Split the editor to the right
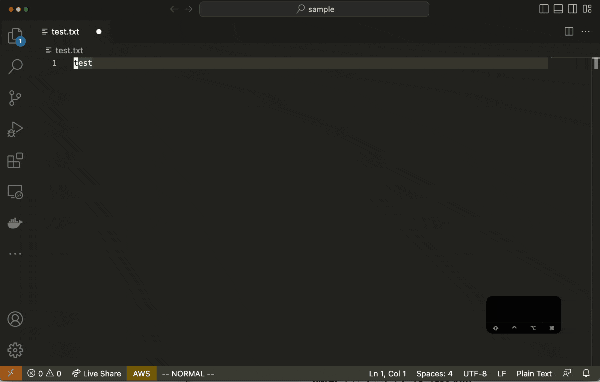This screenshot has width=600, height=382. [x=569, y=32]
